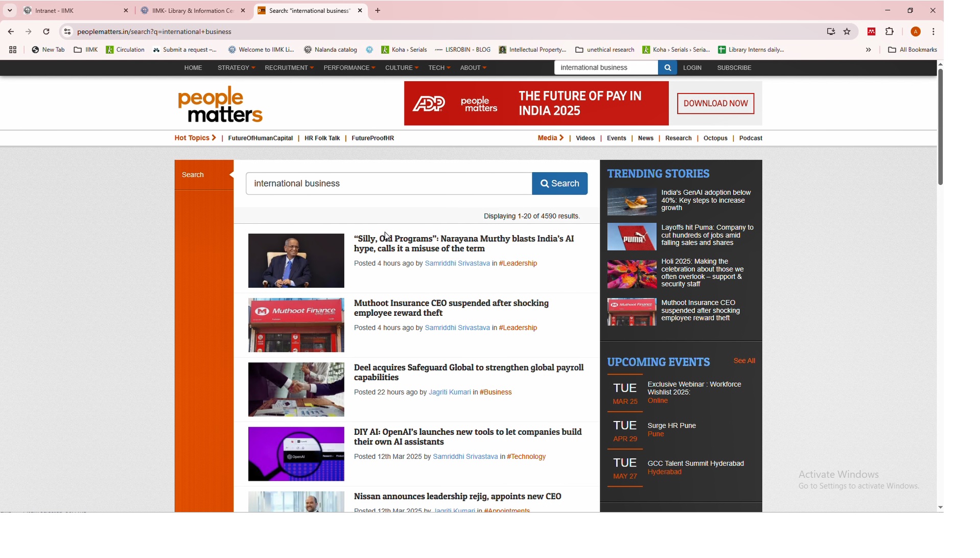Open the apps grid icon in bookmarks bar

click(x=13, y=50)
